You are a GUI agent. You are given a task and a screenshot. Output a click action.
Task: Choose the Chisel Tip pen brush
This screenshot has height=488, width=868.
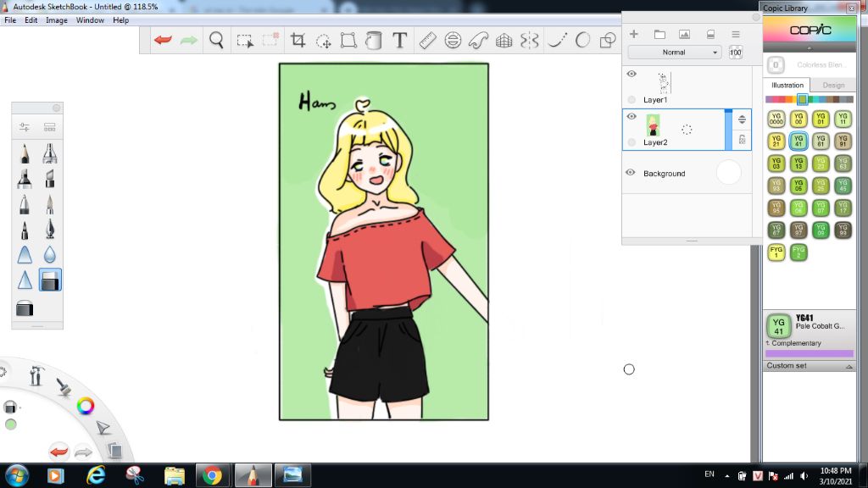pos(50,179)
